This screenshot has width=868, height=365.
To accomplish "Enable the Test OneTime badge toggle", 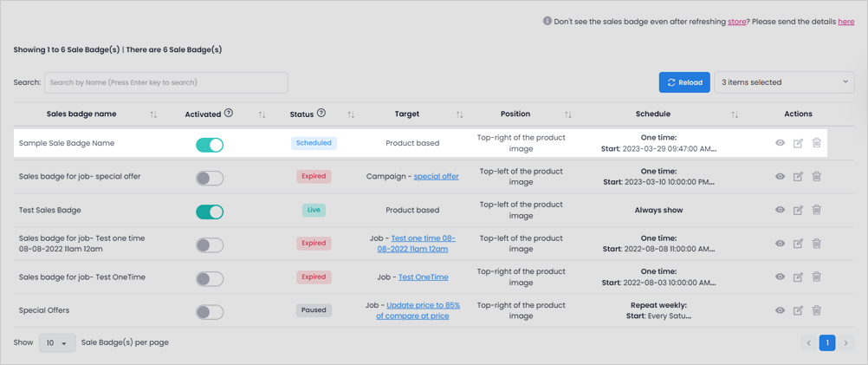I will (x=210, y=278).
